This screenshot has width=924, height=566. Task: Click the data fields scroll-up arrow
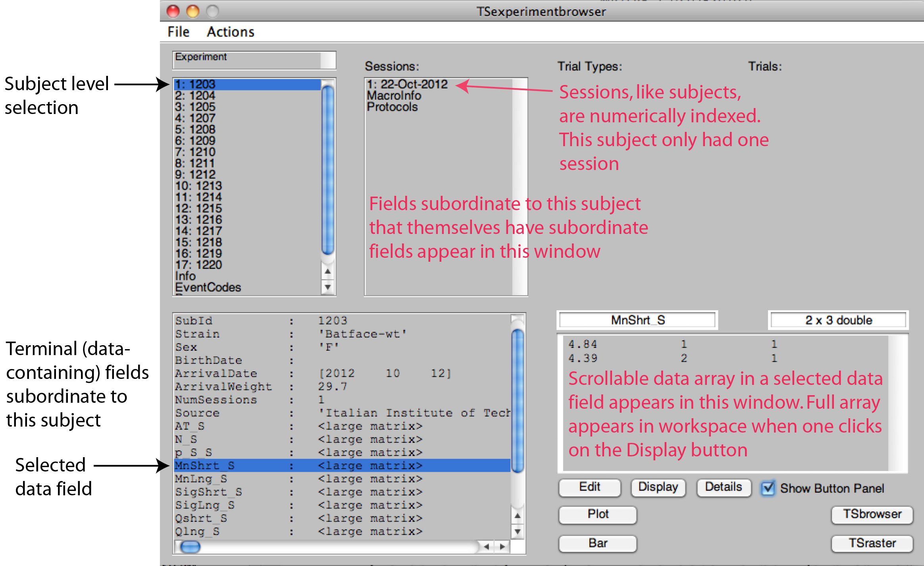pyautogui.click(x=517, y=516)
